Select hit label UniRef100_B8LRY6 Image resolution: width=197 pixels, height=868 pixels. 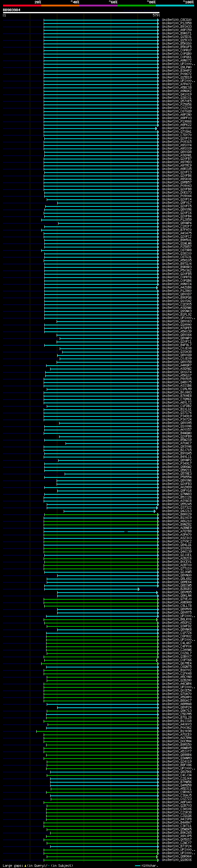coord(176,619)
